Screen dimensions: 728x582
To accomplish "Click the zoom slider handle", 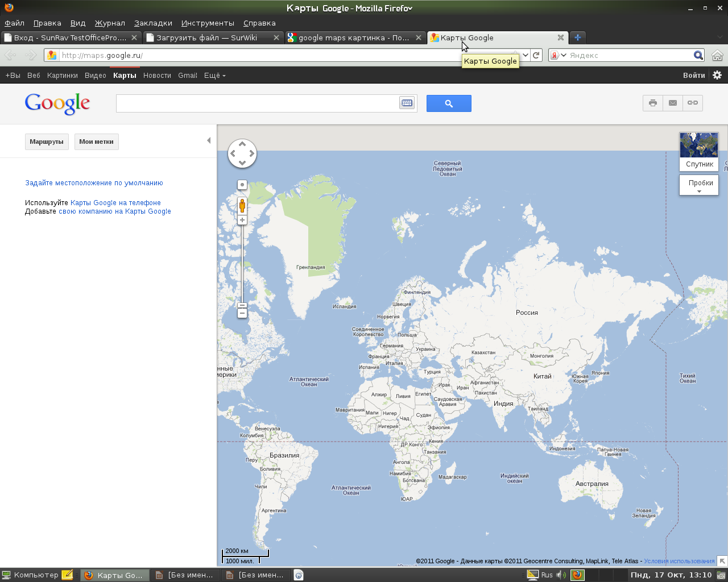I will click(242, 306).
